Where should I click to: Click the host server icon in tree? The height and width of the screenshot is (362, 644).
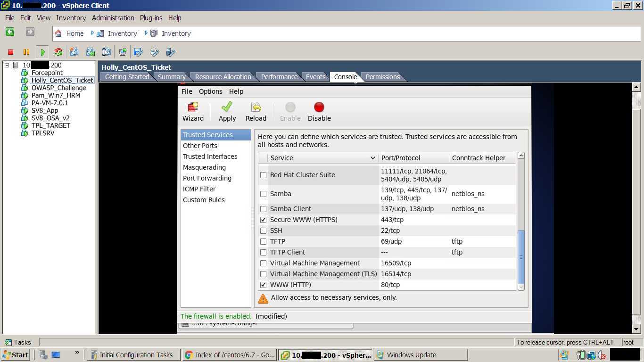tap(16, 65)
